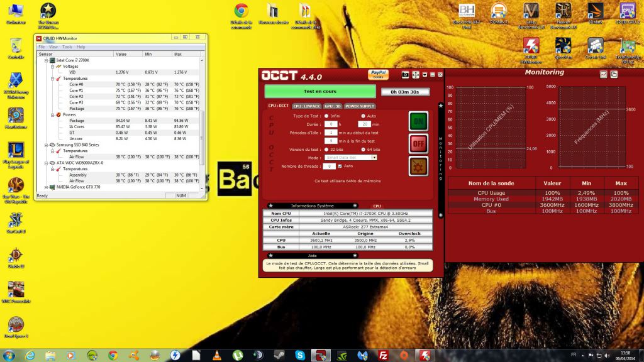The width and height of the screenshot is (644, 362).
Task: Open the HWMonitor View menu
Action: click(53, 47)
